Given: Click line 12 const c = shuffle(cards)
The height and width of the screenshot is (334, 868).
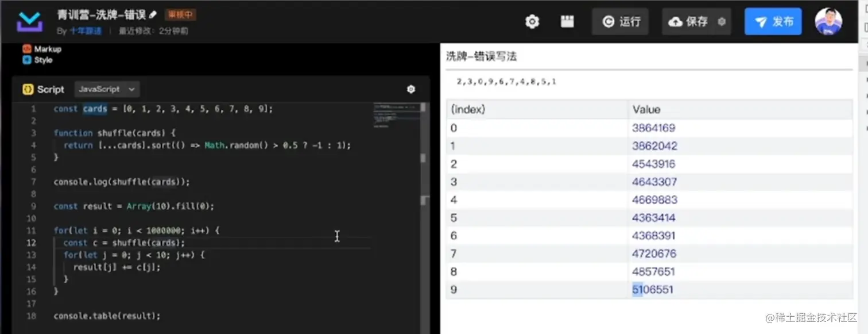Looking at the screenshot, I should [125, 243].
